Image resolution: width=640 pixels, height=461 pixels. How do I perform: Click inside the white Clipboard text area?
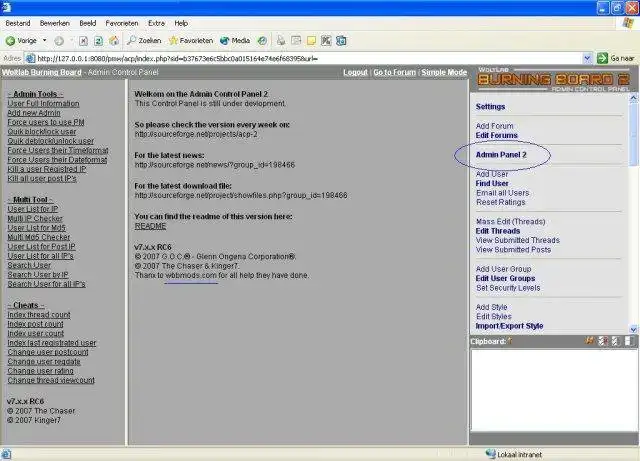(554, 390)
